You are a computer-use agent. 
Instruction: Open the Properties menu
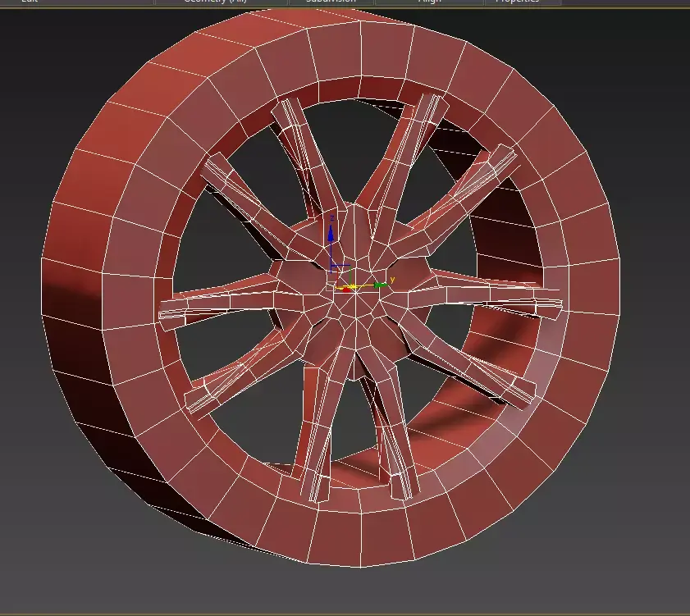click(517, 2)
